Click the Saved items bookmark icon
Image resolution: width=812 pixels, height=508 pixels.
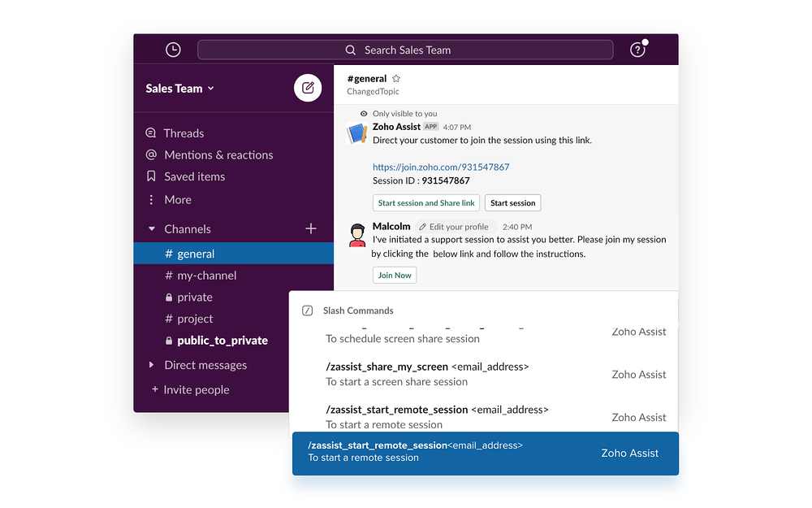coord(151,176)
